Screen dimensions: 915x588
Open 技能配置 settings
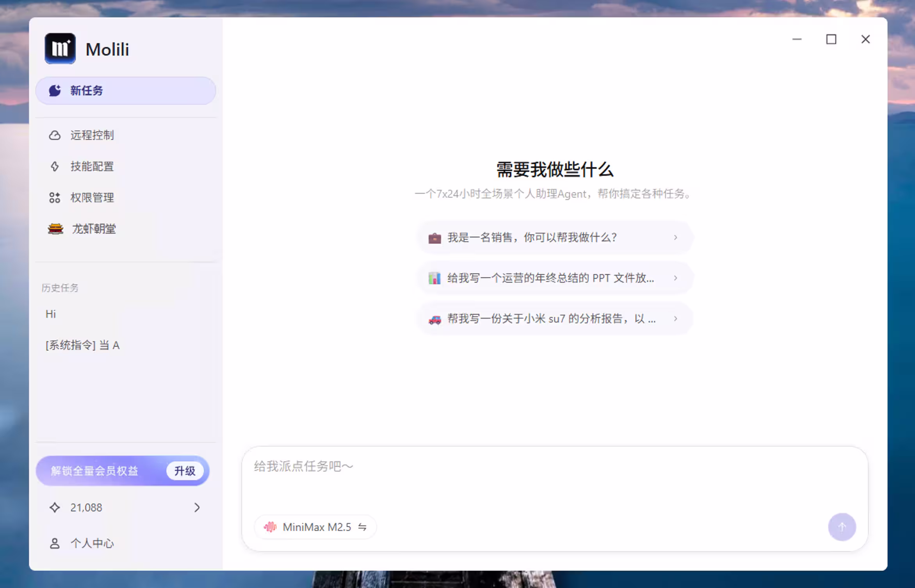[x=91, y=167]
